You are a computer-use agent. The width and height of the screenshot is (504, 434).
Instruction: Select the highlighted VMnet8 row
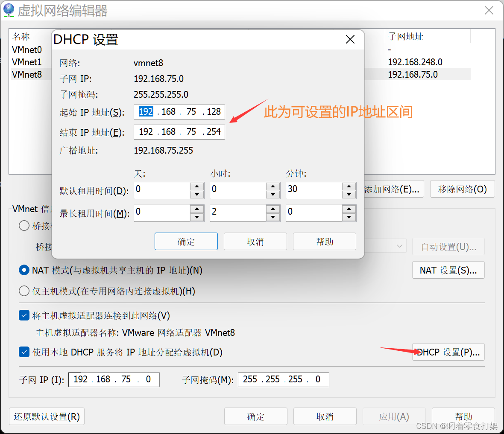(x=27, y=74)
